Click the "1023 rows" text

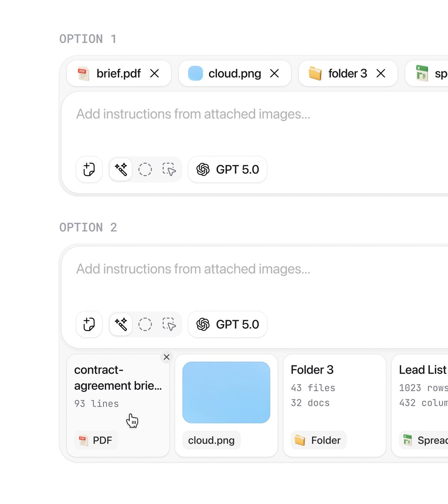pos(423,388)
